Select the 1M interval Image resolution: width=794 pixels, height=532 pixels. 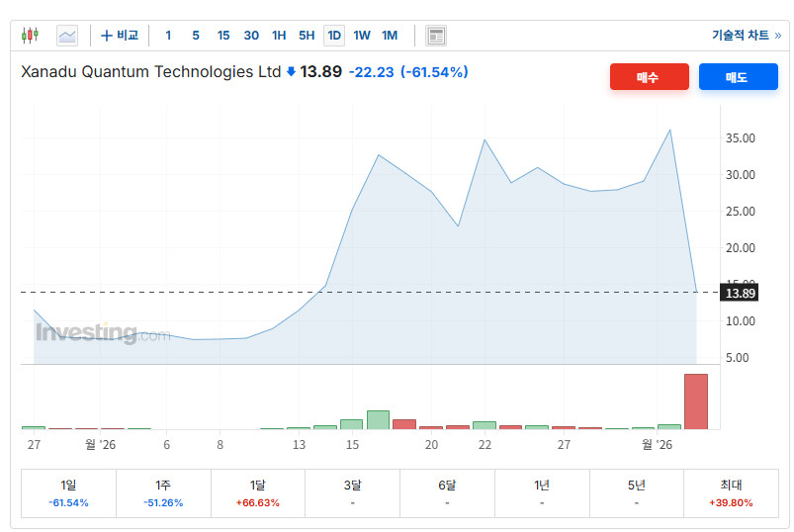coord(390,36)
